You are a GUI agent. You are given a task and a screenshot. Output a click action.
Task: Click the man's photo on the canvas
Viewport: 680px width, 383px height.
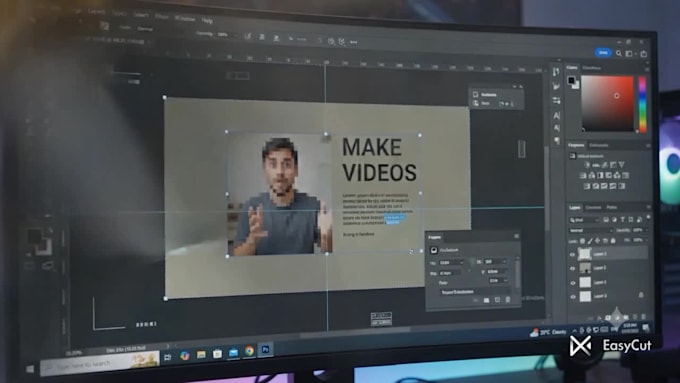pos(280,194)
